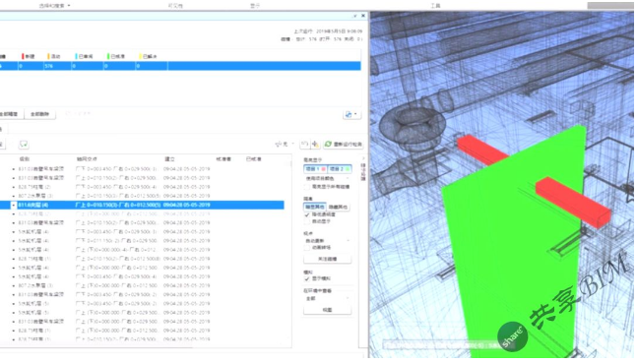Toggle the Item 1 red highlight button
The height and width of the screenshot is (364, 637).
(316, 168)
